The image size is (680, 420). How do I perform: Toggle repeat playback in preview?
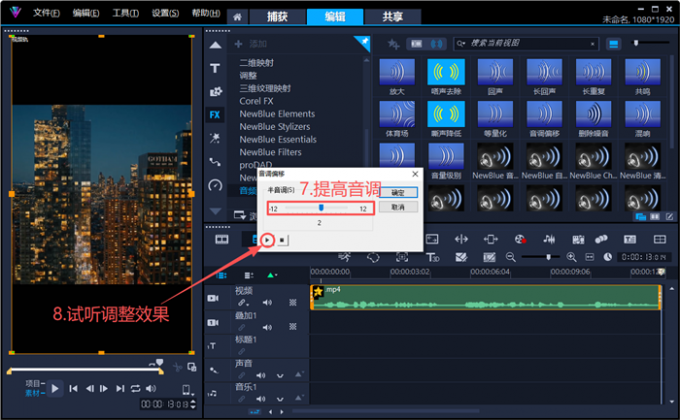pos(135,389)
